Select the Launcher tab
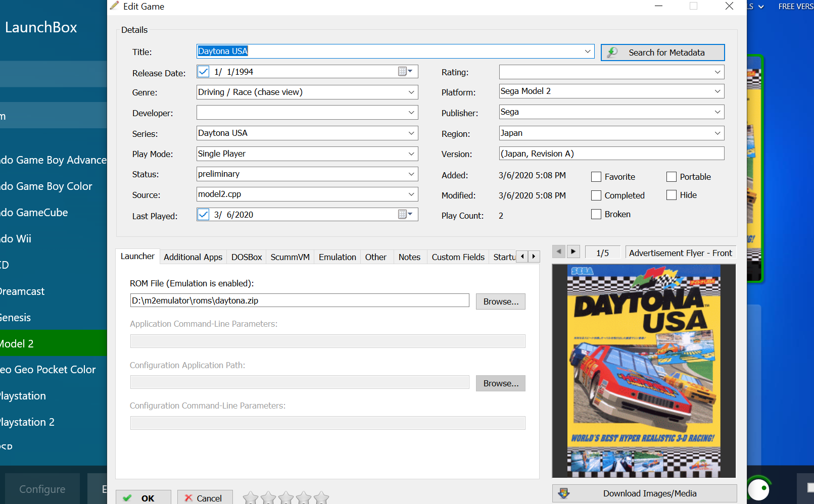Image resolution: width=814 pixels, height=504 pixels. click(x=137, y=256)
